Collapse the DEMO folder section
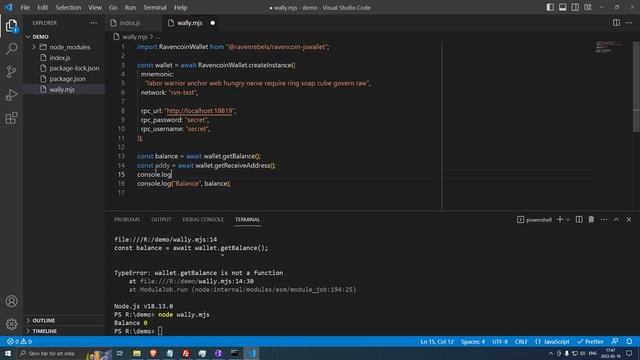 (64, 37)
